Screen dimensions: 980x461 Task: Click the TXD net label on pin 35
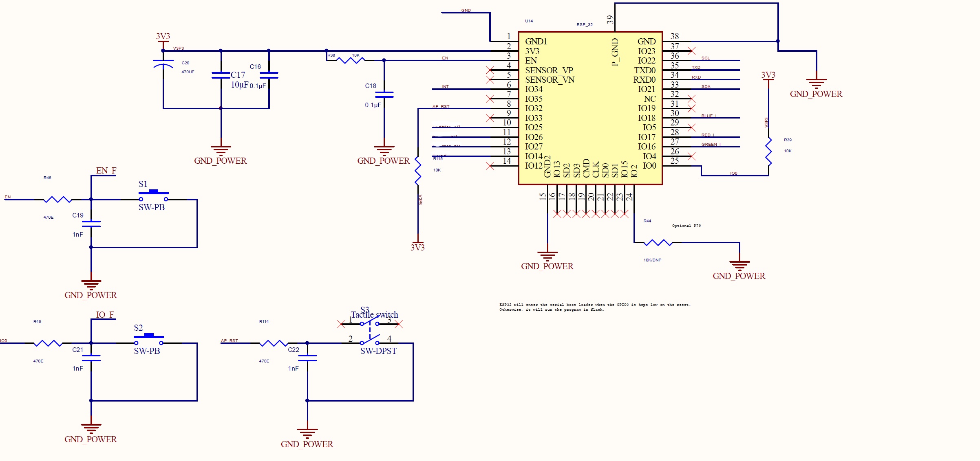[x=696, y=68]
